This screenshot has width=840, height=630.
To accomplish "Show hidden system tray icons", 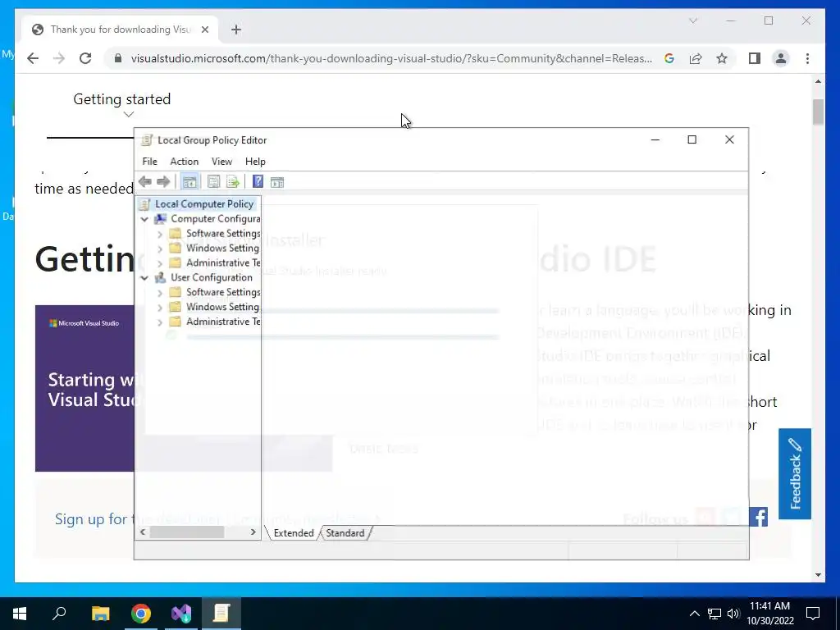I will tap(694, 614).
